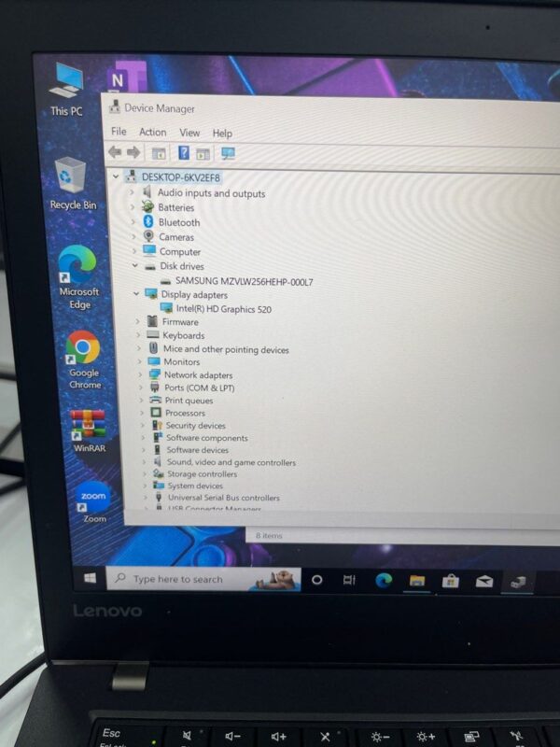
Task: Open Microsoft Edge desktop shortcut
Action: [x=78, y=277]
